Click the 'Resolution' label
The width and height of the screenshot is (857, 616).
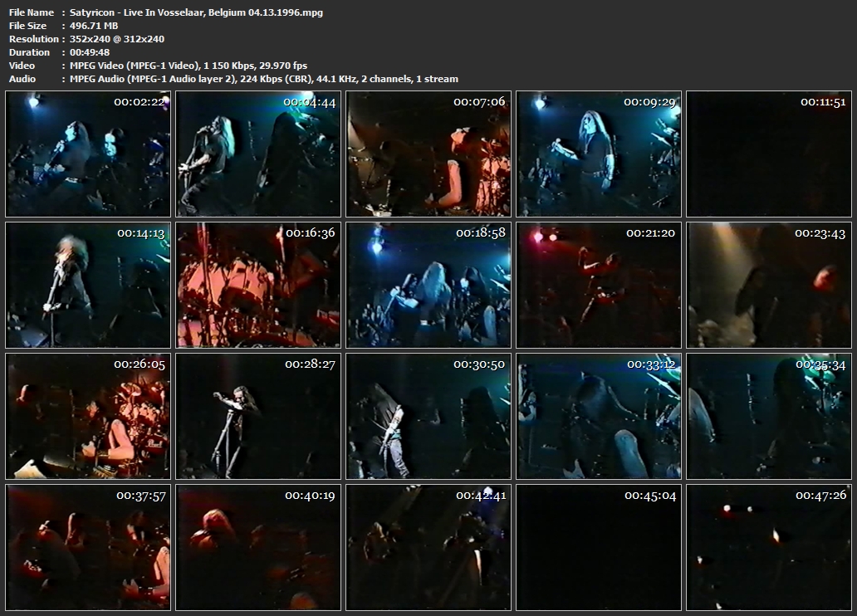click(x=34, y=39)
